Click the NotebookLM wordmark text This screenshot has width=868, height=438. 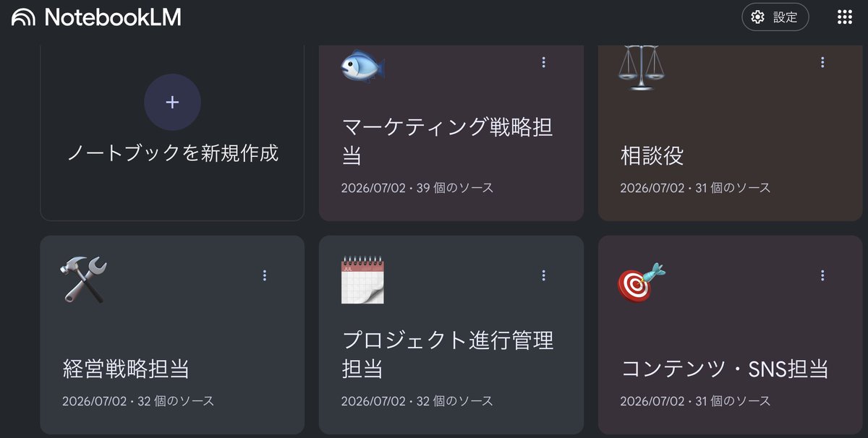point(113,17)
